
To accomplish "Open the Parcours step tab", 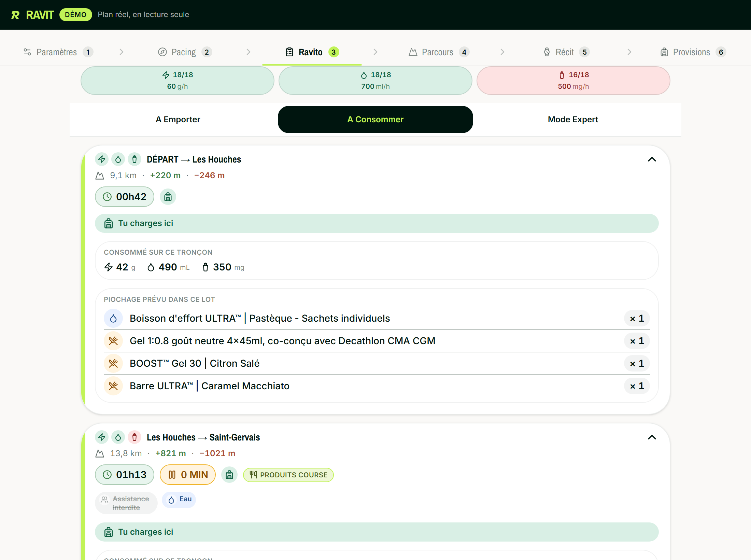I will 439,52.
